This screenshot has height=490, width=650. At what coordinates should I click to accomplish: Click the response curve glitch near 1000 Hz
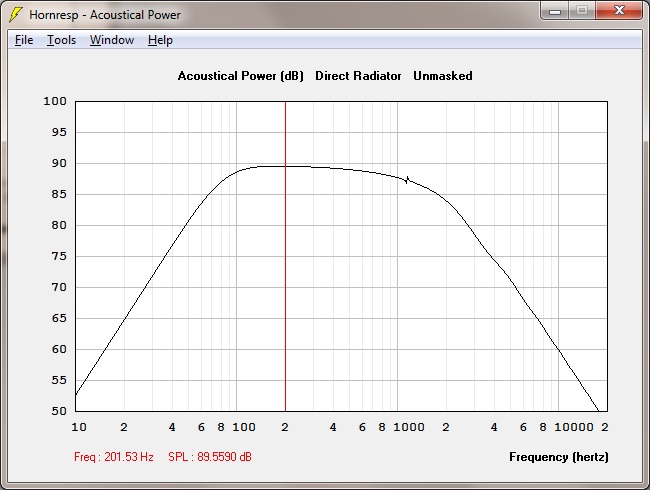(407, 180)
